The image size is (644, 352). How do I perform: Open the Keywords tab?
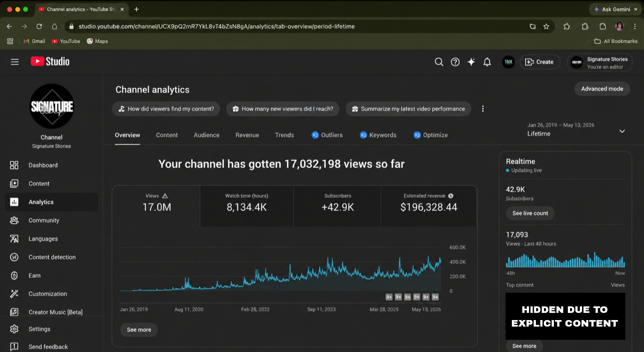[378, 135]
